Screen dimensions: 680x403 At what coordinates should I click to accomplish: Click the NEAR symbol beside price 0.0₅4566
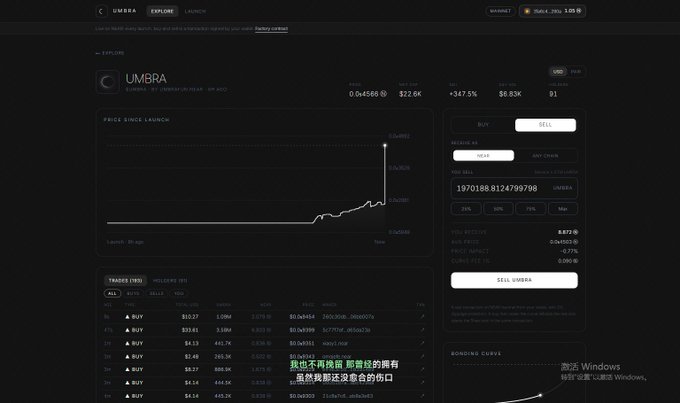[383, 94]
